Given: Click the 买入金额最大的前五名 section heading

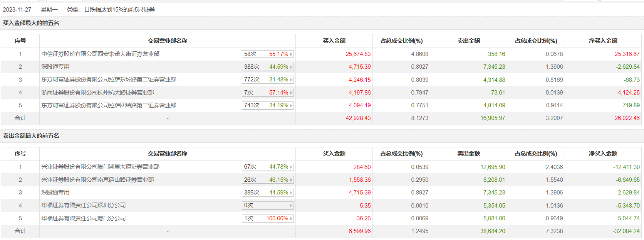Looking at the screenshot, I should tap(31, 23).
